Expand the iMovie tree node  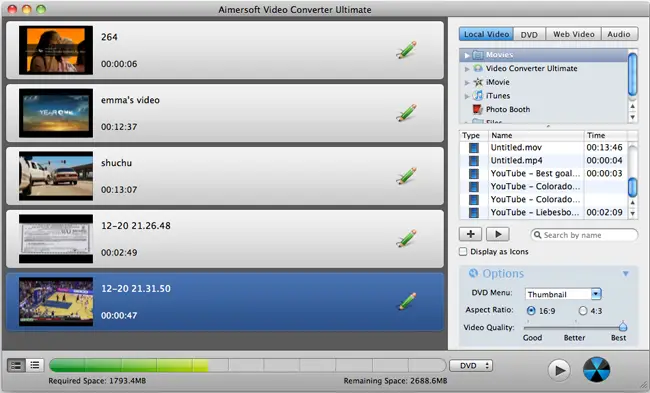point(467,82)
